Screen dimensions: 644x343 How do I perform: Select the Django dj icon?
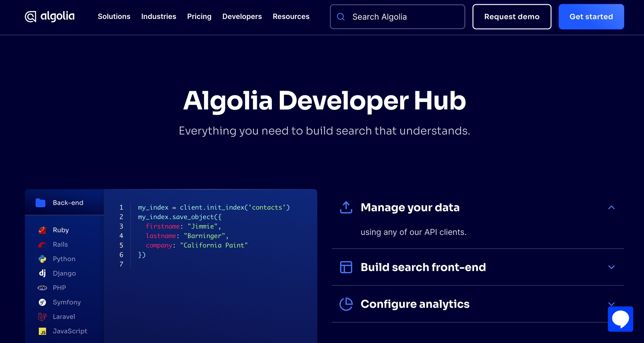point(42,273)
